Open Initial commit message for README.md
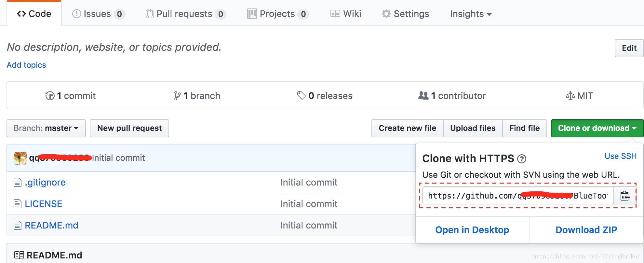 (x=309, y=225)
